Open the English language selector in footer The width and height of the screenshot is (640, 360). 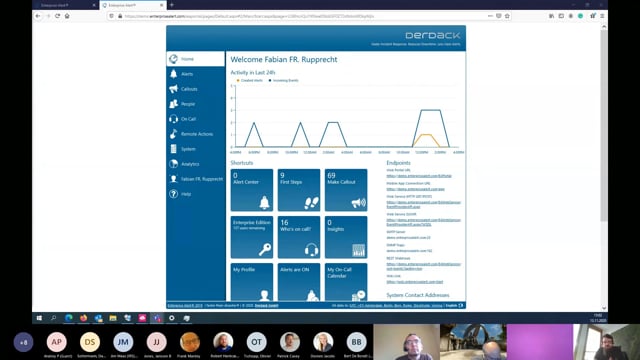pyautogui.click(x=454, y=305)
